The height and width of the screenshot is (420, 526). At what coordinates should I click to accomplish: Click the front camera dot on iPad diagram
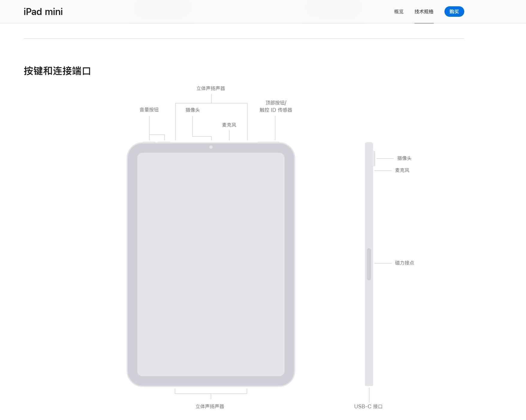(x=211, y=147)
